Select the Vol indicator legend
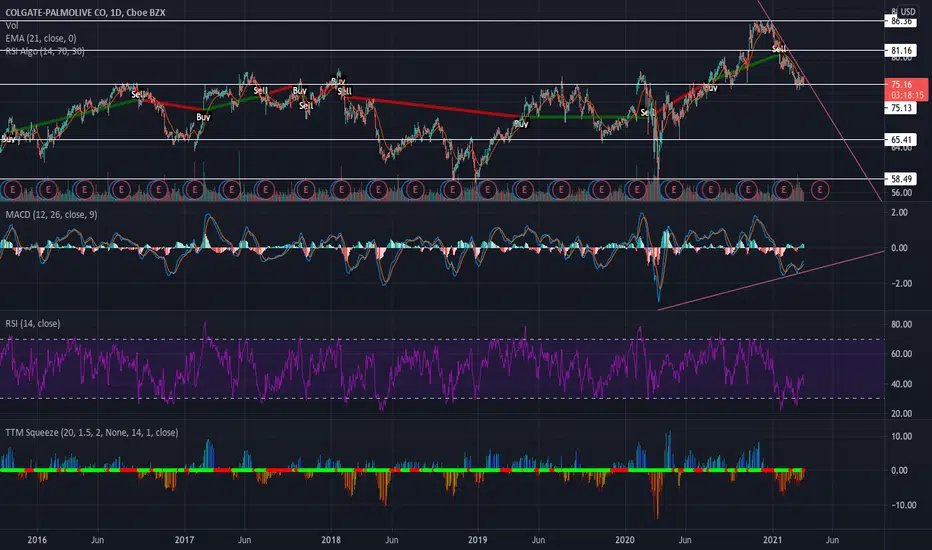The image size is (932, 550). point(12,26)
